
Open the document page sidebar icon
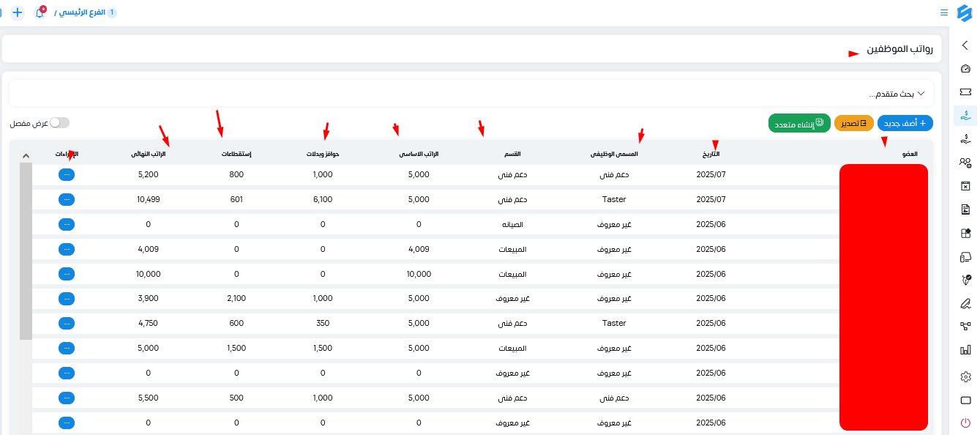(x=965, y=209)
